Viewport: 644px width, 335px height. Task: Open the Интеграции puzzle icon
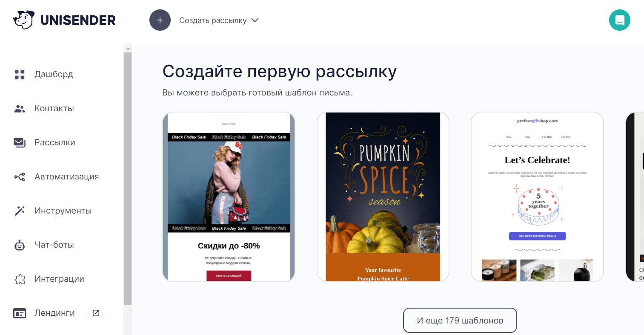(20, 279)
